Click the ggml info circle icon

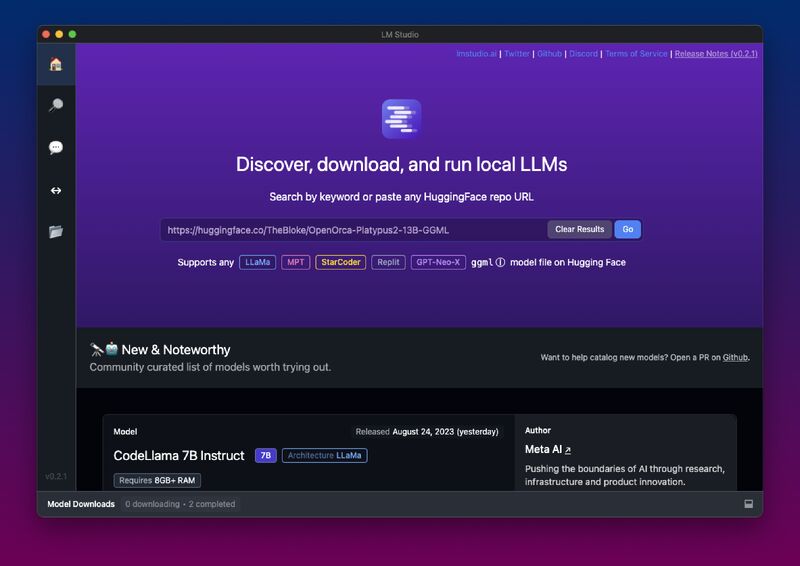pos(500,263)
